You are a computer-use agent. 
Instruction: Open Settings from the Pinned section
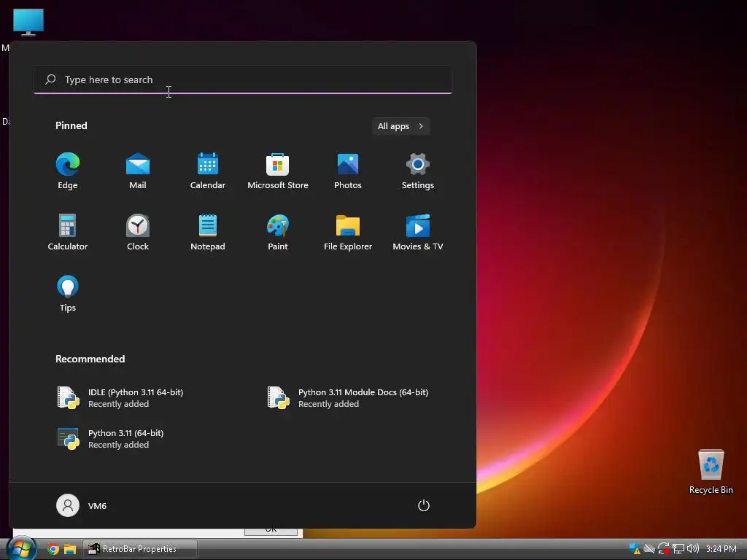pos(418,171)
